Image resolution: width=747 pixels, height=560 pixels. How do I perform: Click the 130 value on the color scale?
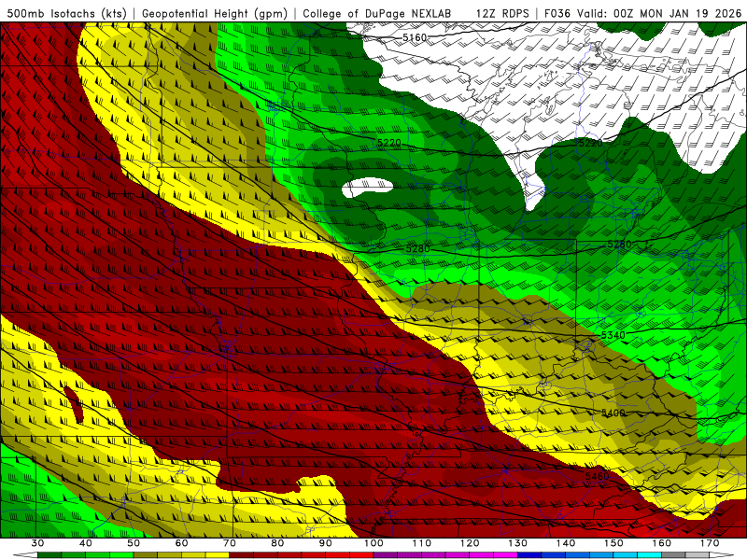coord(517,543)
